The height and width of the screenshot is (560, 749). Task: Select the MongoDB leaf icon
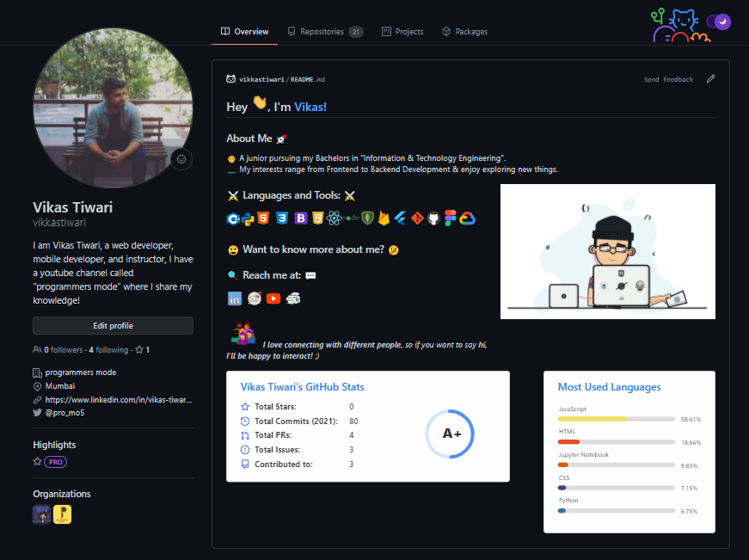coord(366,218)
